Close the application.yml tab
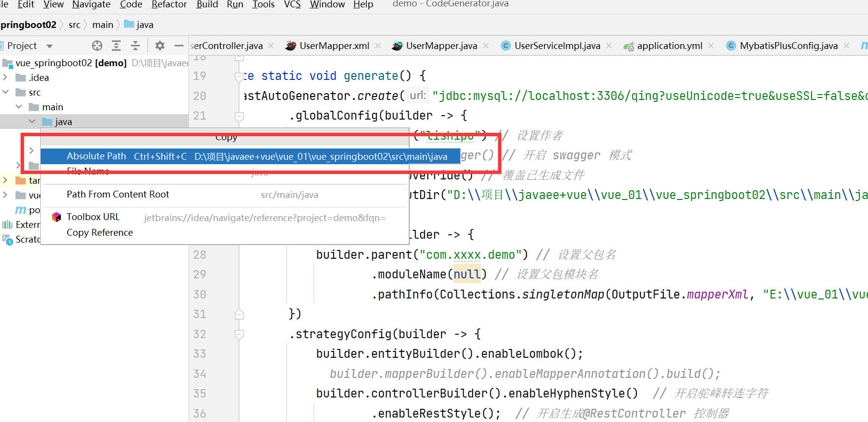 click(711, 46)
